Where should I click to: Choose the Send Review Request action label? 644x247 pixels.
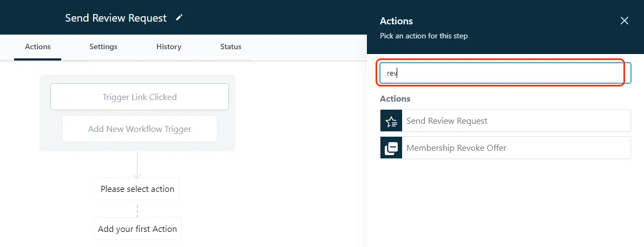(x=446, y=121)
